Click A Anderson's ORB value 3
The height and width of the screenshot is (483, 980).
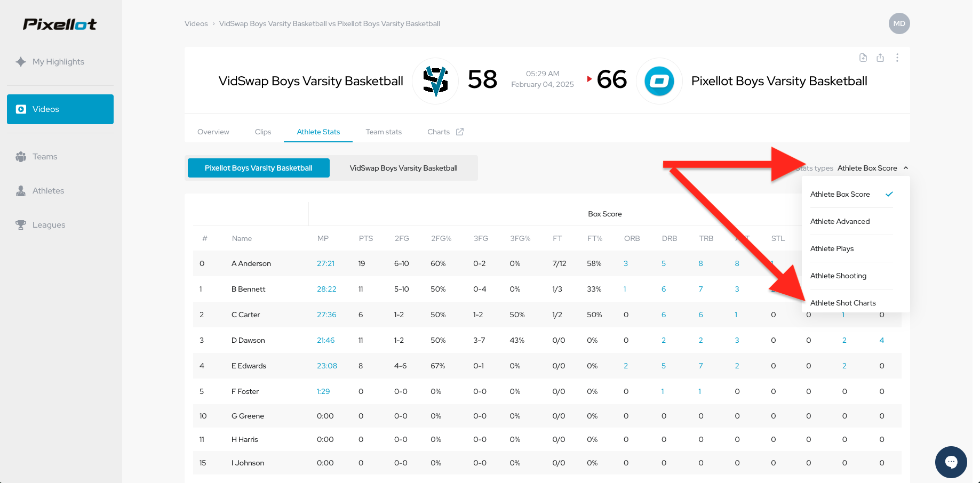[x=626, y=263]
